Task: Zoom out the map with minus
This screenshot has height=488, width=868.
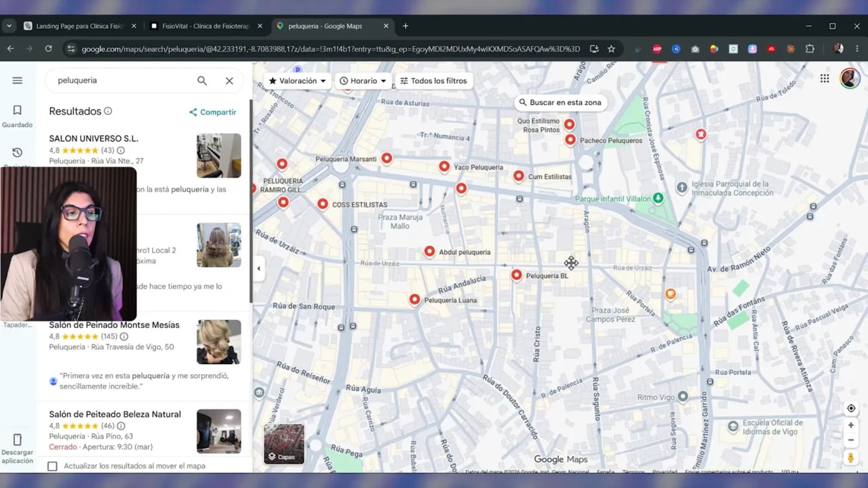Action: [x=851, y=440]
